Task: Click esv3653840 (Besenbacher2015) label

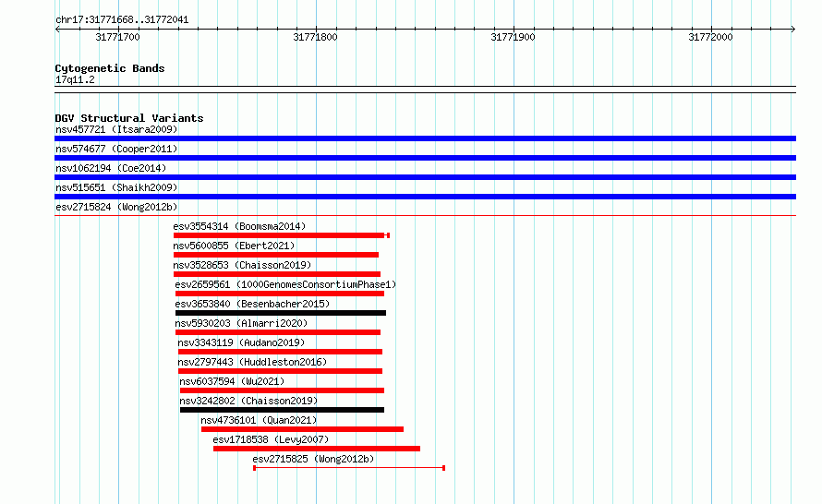Action: (x=252, y=304)
